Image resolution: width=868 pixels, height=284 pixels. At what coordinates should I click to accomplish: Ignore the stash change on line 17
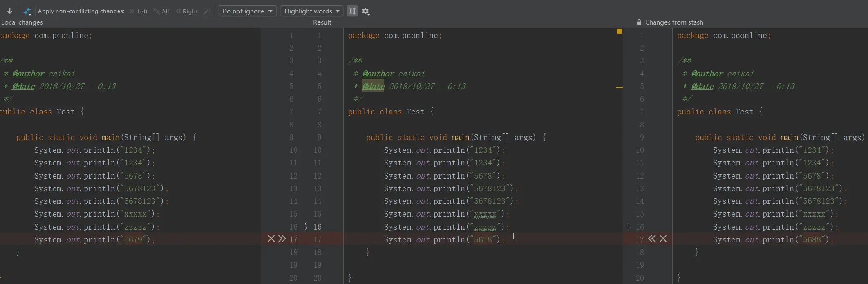663,239
